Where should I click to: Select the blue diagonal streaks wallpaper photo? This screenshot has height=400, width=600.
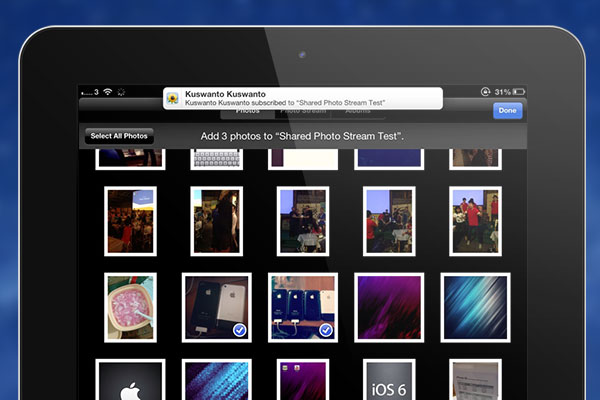[x=475, y=308]
